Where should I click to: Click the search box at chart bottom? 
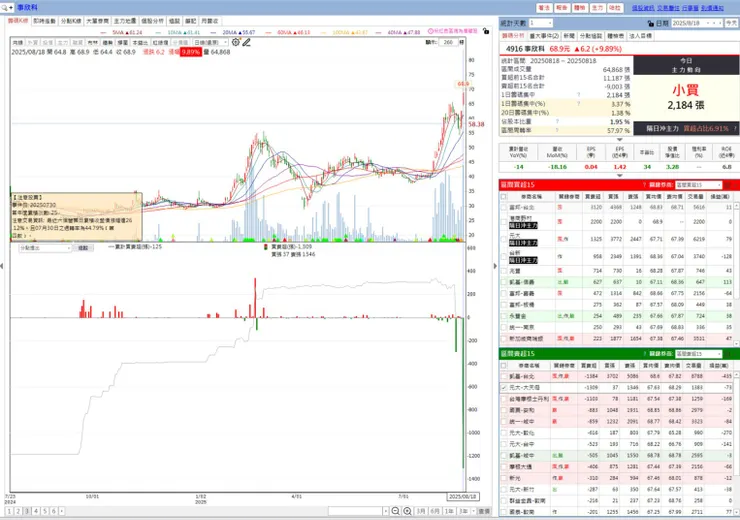[x=355, y=511]
